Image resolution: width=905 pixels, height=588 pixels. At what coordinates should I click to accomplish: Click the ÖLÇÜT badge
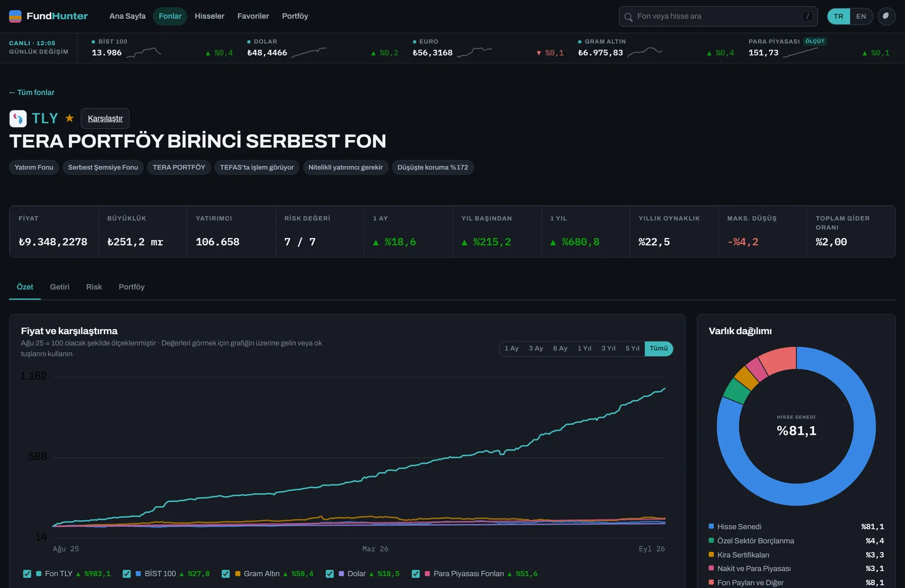coord(815,41)
